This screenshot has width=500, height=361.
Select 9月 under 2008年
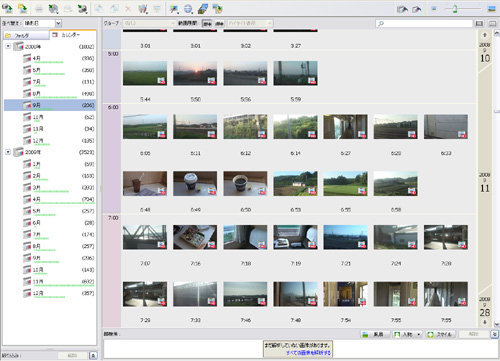pos(50,105)
